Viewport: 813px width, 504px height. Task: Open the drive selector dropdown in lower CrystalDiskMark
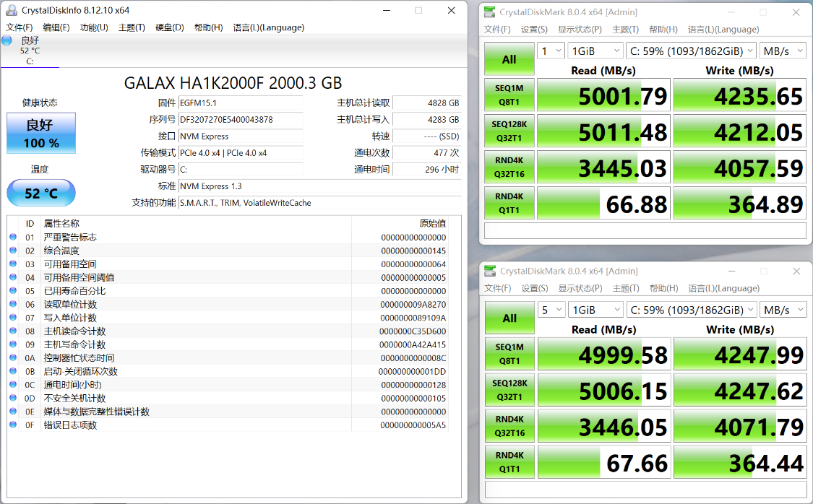pos(691,310)
